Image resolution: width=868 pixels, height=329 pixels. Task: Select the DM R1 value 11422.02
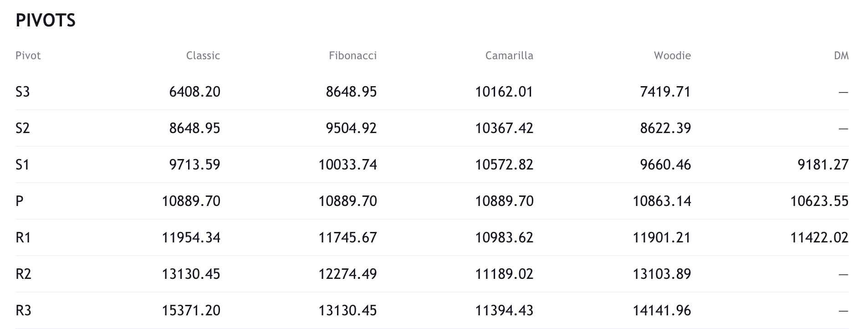[x=819, y=238]
